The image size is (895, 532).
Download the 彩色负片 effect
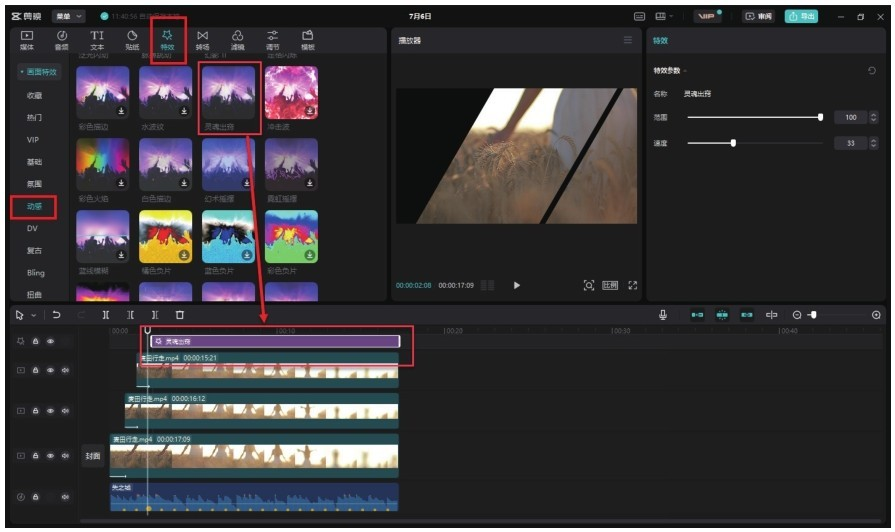309,255
